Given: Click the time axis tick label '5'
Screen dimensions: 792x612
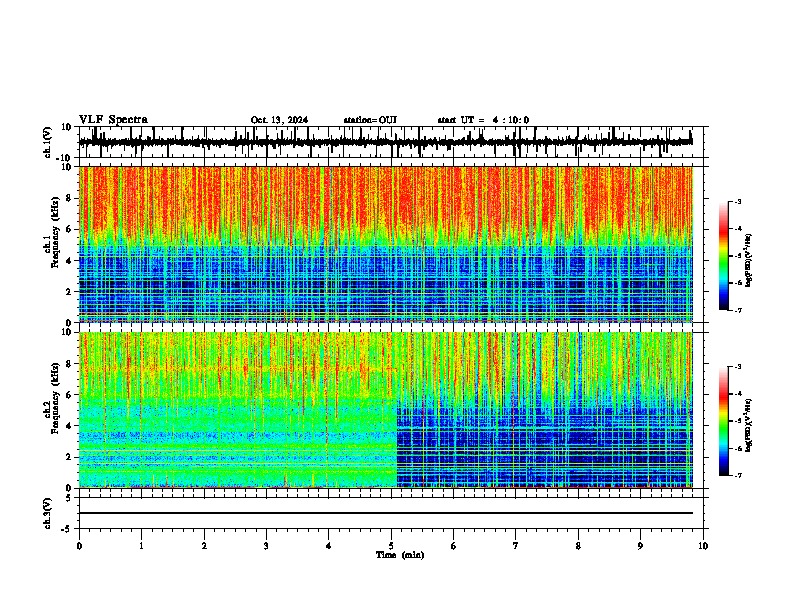Looking at the screenshot, I should coord(391,546).
